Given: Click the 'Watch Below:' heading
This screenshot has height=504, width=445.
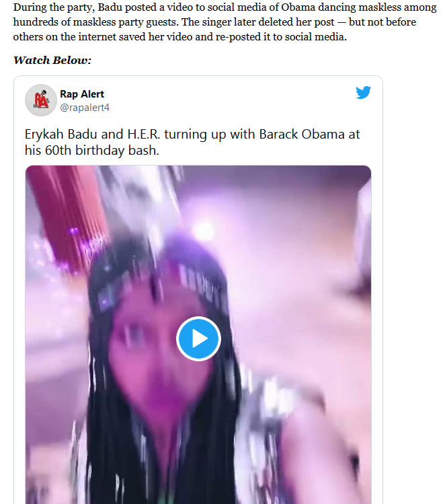Looking at the screenshot, I should point(52,60).
